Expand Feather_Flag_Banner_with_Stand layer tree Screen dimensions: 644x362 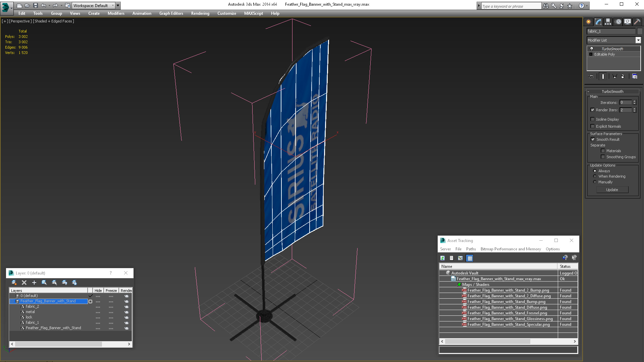pos(12,301)
